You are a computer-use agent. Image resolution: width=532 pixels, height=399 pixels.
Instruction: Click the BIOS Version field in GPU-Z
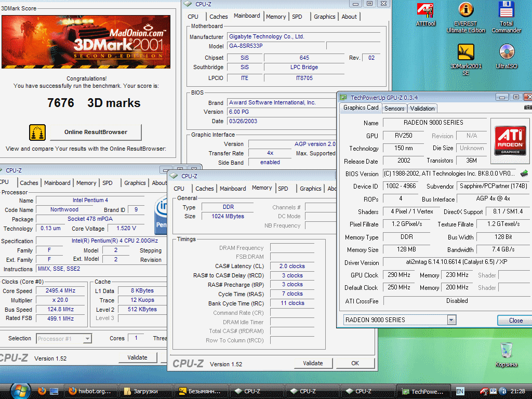point(449,174)
